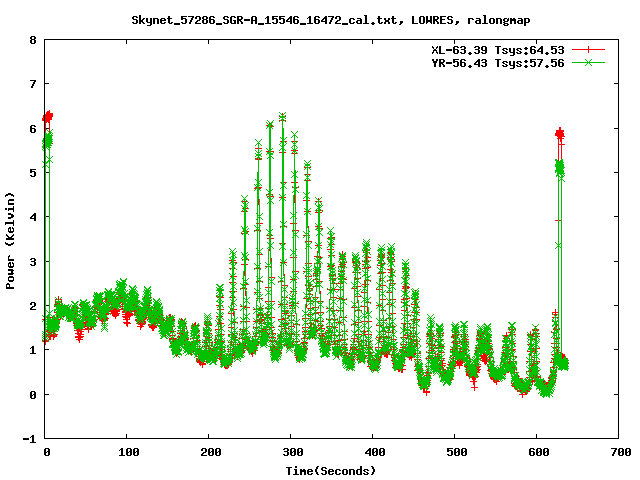This screenshot has width=640, height=480.
Task: Click the x-axis tick label 100
Action: click(129, 452)
